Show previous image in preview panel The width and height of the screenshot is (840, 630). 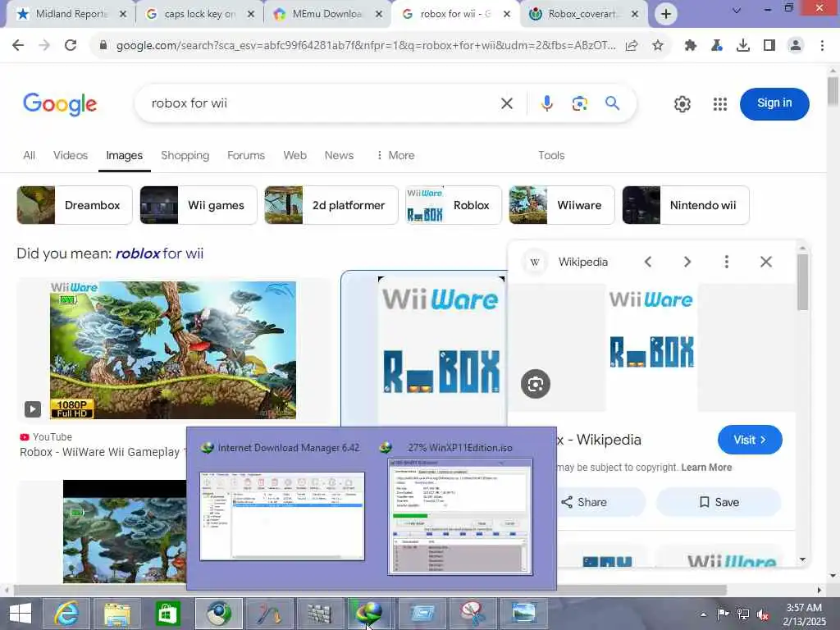pos(648,262)
